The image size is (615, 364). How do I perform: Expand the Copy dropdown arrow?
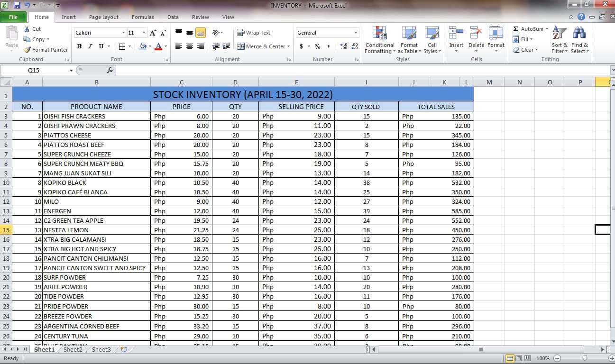pyautogui.click(x=48, y=39)
